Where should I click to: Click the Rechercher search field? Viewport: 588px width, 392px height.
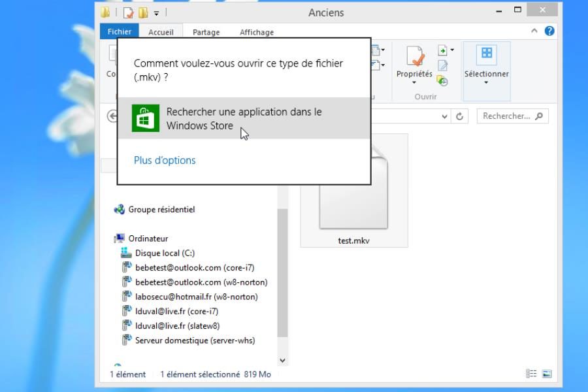(506, 116)
